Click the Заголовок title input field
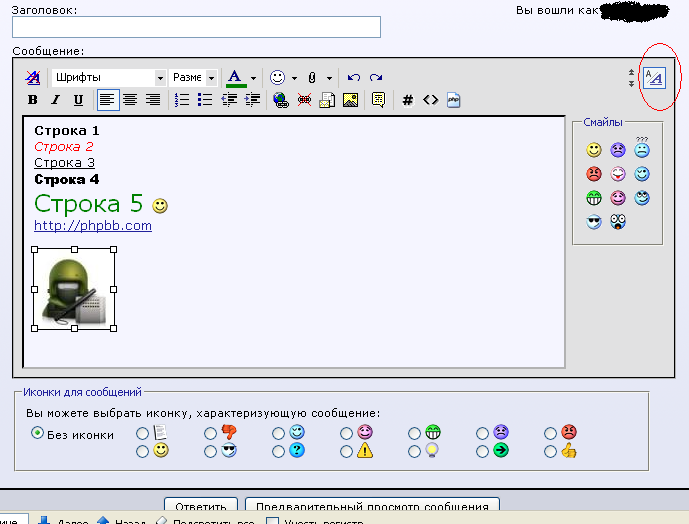This screenshot has height=524, width=689. tap(196, 27)
